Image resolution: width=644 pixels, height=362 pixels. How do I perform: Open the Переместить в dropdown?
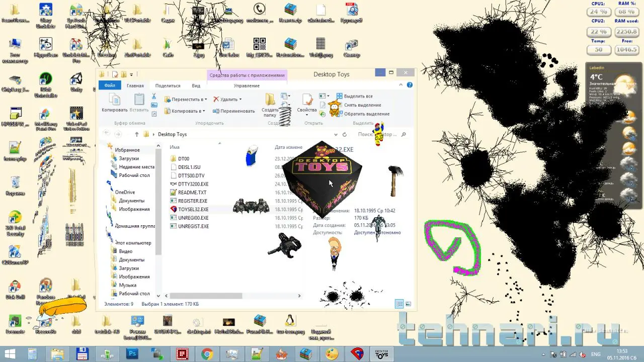(x=186, y=99)
